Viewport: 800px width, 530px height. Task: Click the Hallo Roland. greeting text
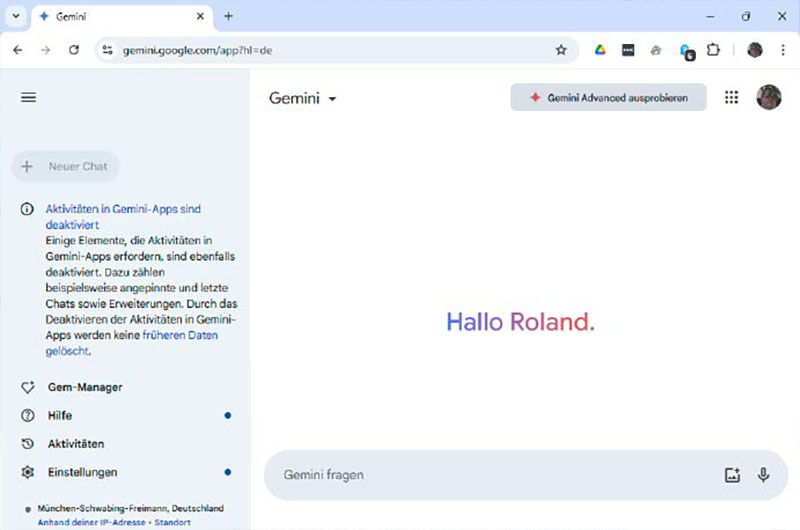pyautogui.click(x=520, y=322)
